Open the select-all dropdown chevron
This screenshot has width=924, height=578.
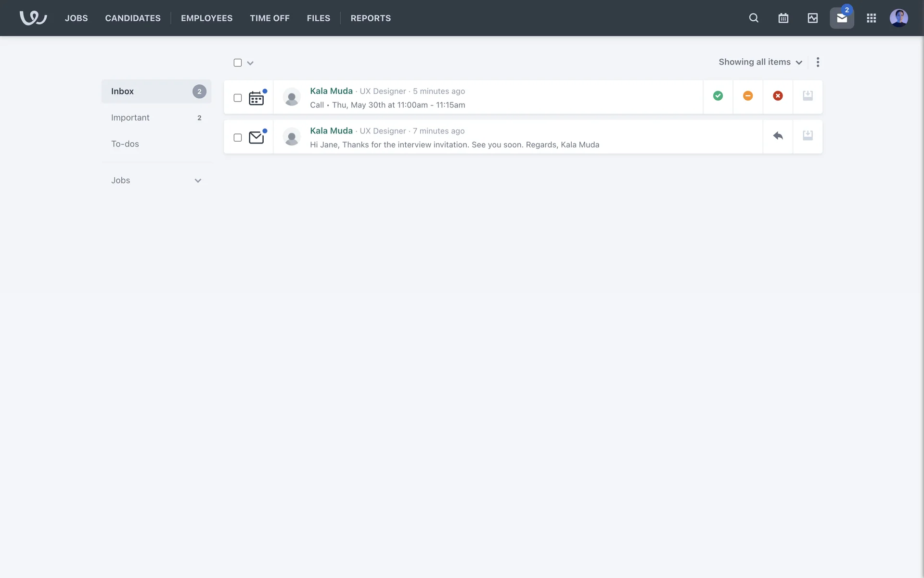250,63
